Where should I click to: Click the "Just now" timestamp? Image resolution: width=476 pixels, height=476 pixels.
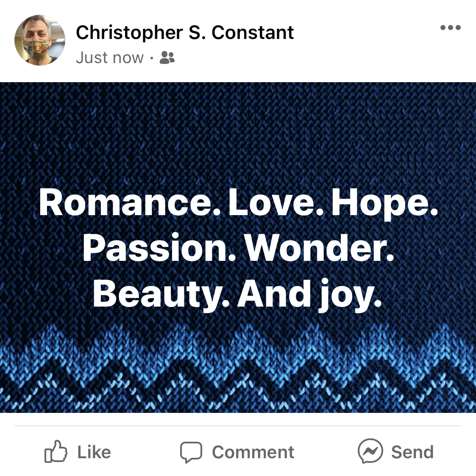pyautogui.click(x=110, y=58)
